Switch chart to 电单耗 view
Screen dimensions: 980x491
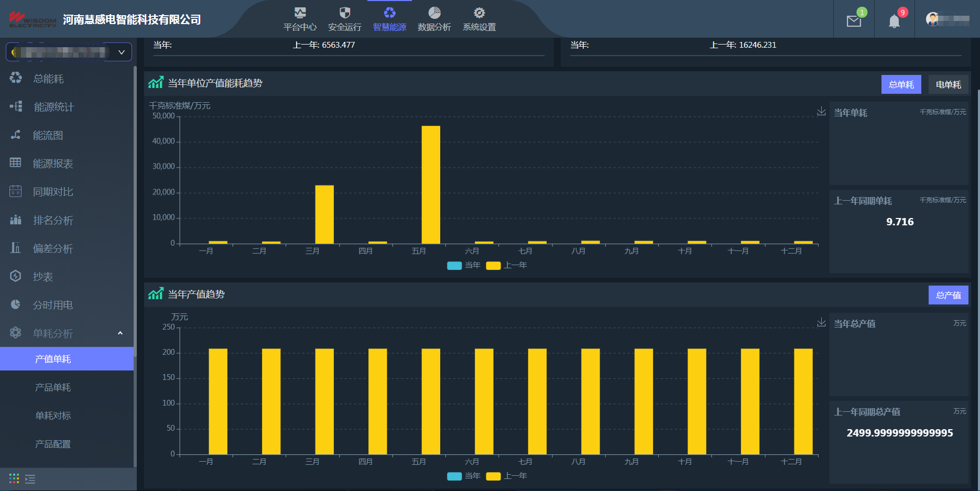(948, 84)
